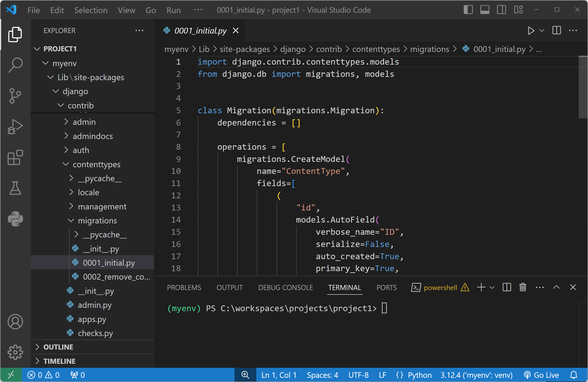Viewport: 588px width, 382px height.
Task: Toggle the primary sidebar layout button
Action: (x=468, y=10)
